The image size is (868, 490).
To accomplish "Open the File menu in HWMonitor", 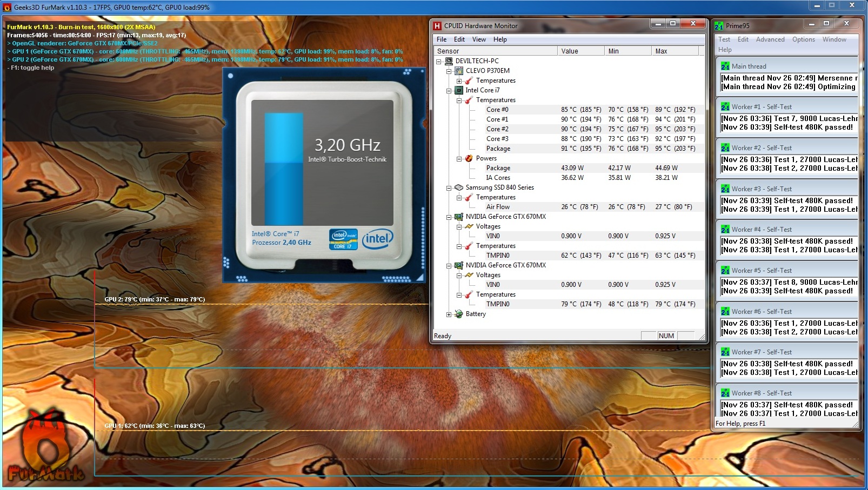I will point(442,39).
